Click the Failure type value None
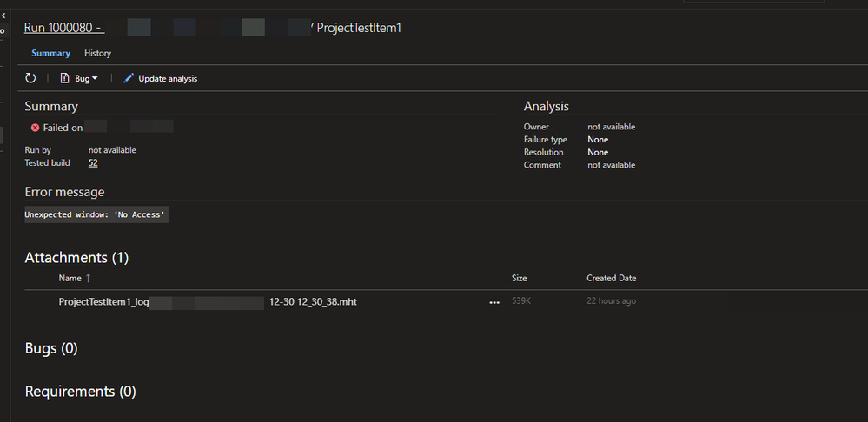 click(597, 140)
